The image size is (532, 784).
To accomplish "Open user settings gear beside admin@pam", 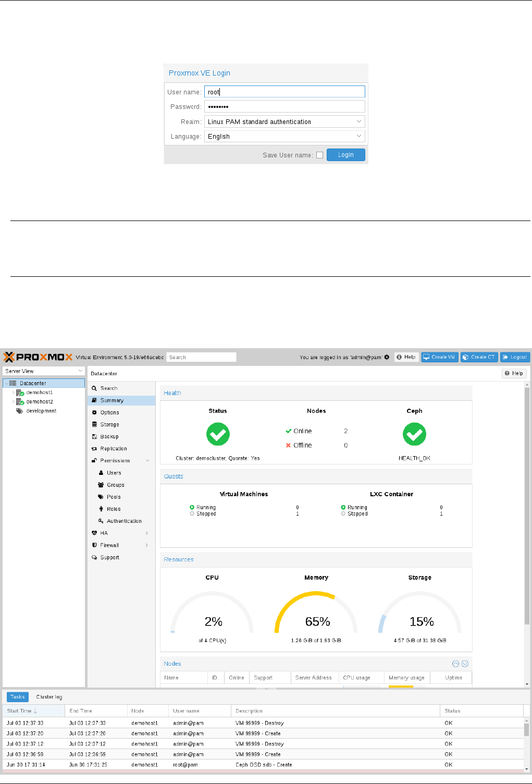I will click(x=387, y=357).
